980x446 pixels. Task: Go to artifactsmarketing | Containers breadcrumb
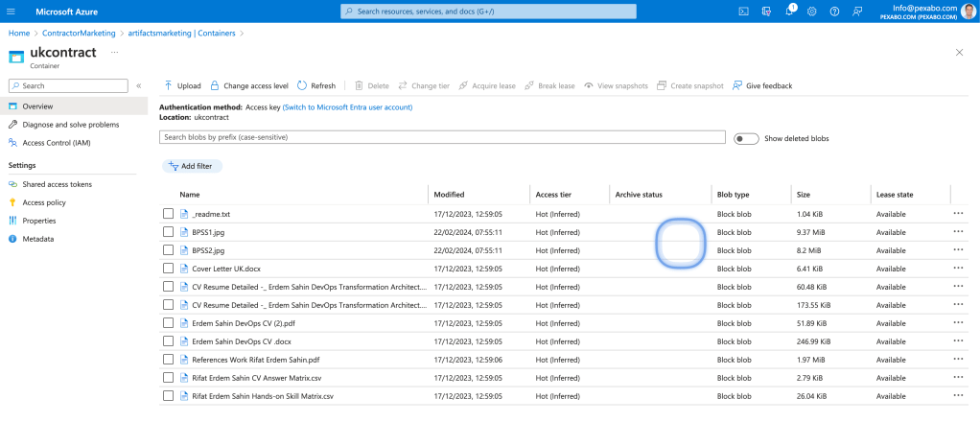pos(181,34)
